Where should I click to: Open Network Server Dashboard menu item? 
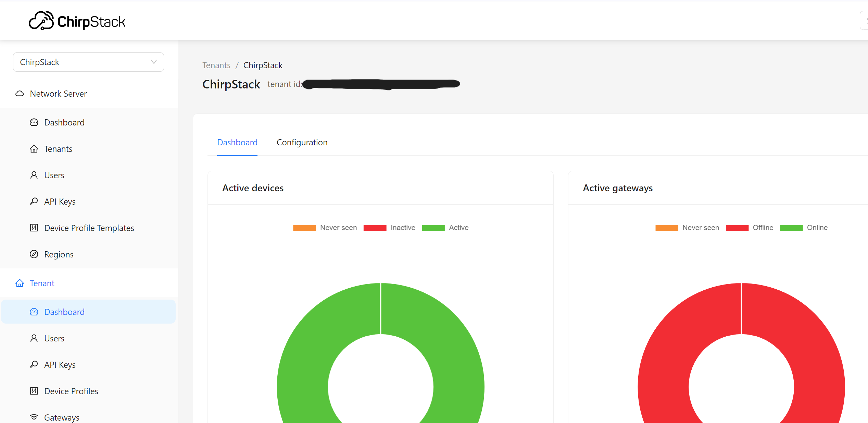coord(88,122)
